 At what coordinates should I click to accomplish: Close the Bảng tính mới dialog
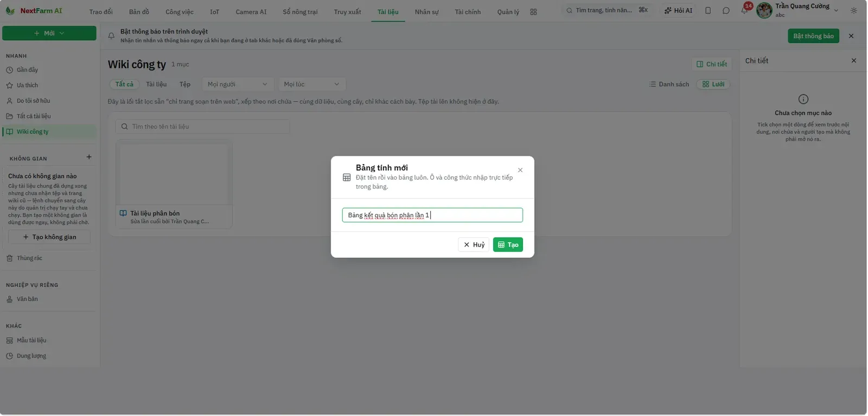click(520, 170)
